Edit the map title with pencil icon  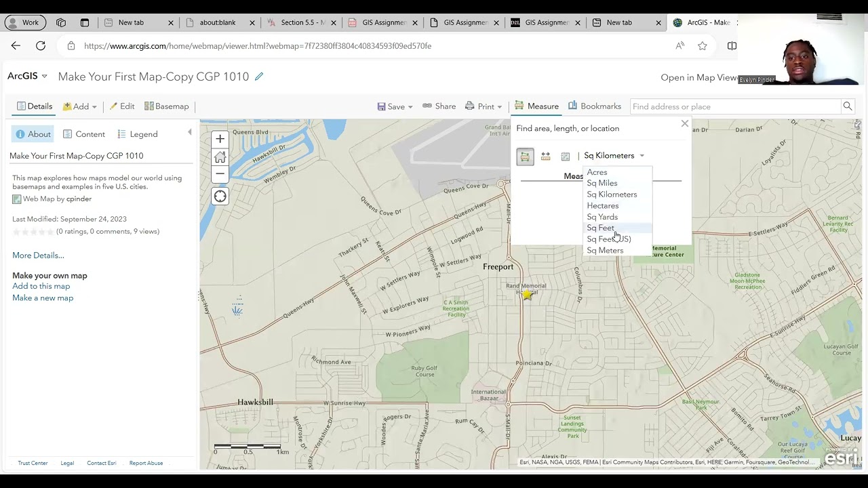(x=259, y=77)
